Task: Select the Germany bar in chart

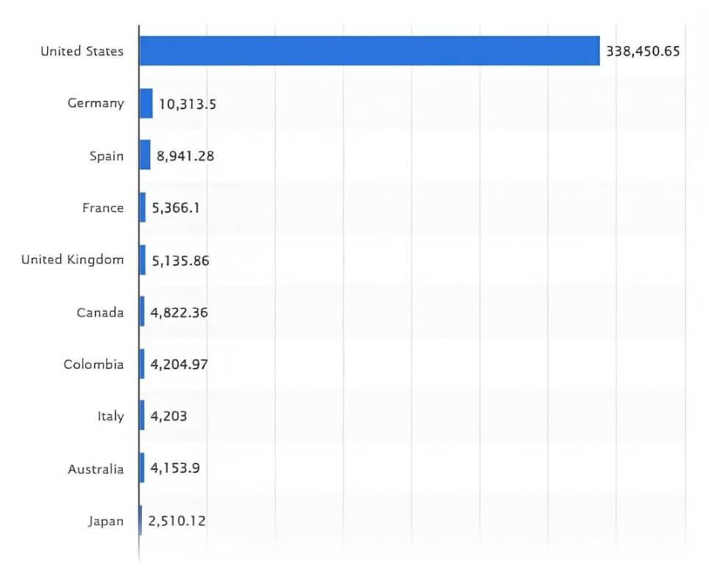Action: click(146, 104)
